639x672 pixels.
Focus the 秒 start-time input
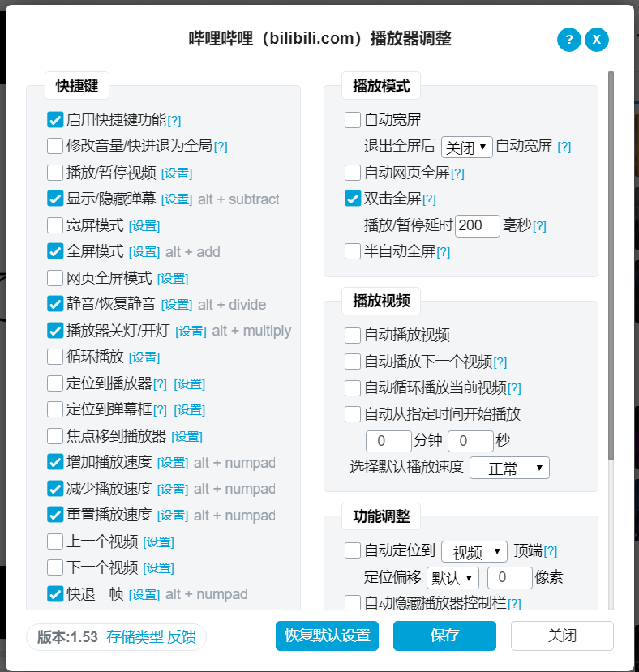click(470, 441)
